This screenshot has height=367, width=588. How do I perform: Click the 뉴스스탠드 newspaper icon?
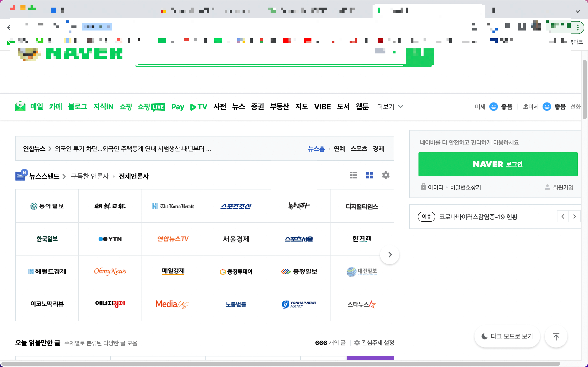[21, 175]
